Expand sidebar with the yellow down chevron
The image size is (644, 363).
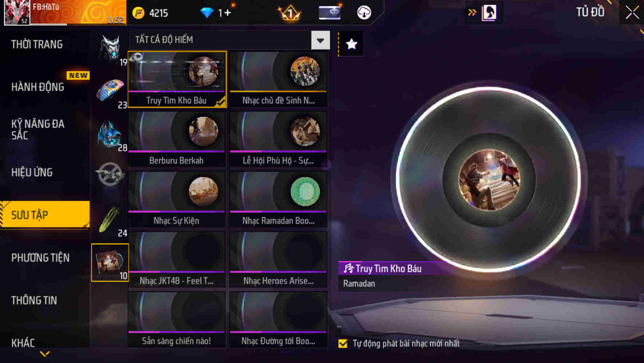coord(45,354)
